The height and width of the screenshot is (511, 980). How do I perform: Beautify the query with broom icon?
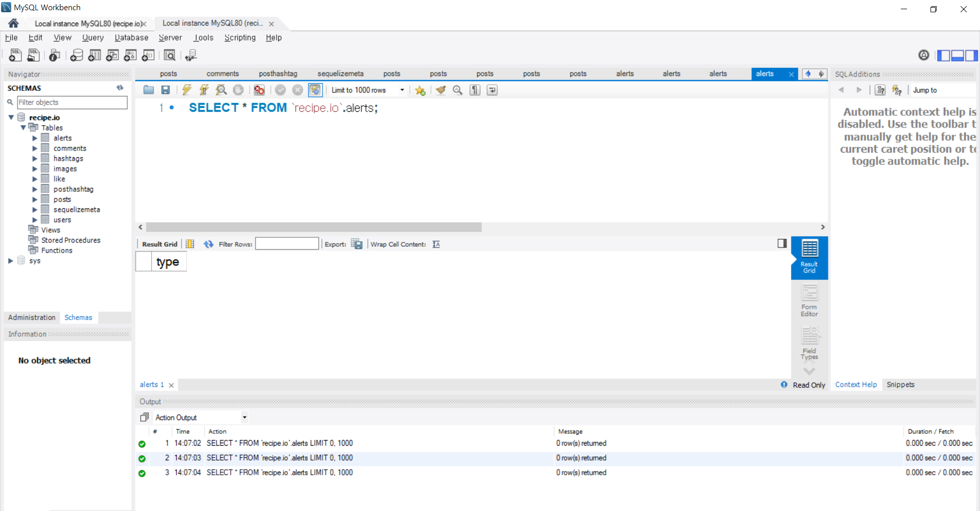pos(440,90)
